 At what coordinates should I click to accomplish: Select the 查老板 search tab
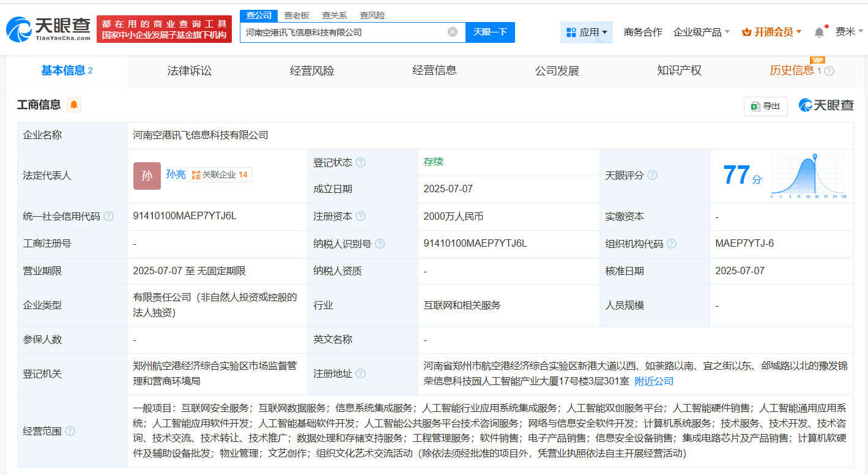pyautogui.click(x=297, y=15)
